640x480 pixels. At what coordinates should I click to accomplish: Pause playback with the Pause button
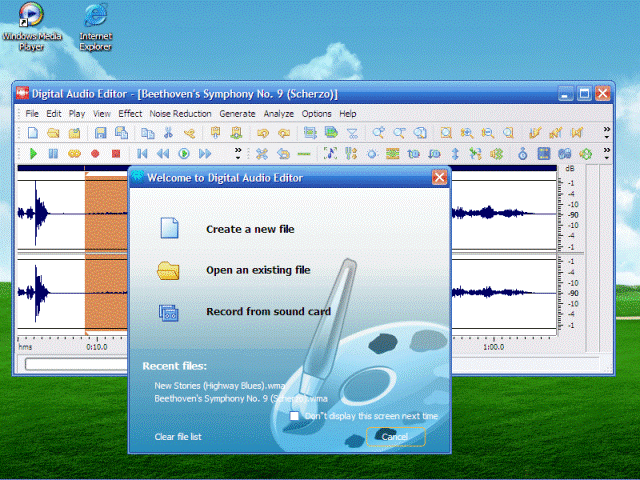pos(53,154)
